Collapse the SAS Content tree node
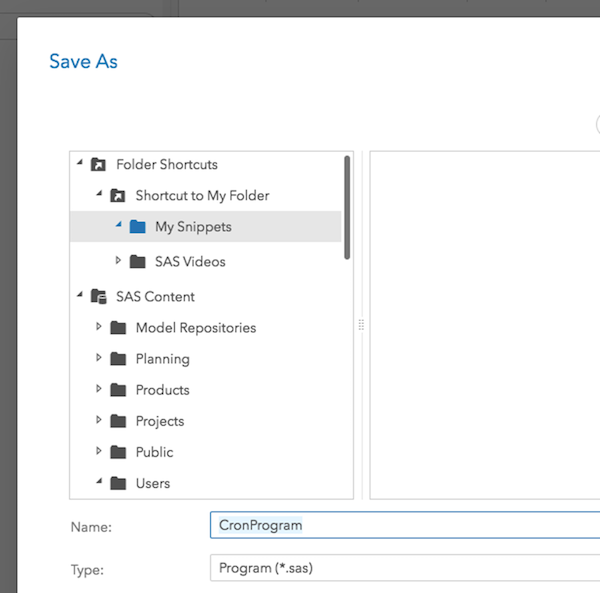 coord(80,296)
